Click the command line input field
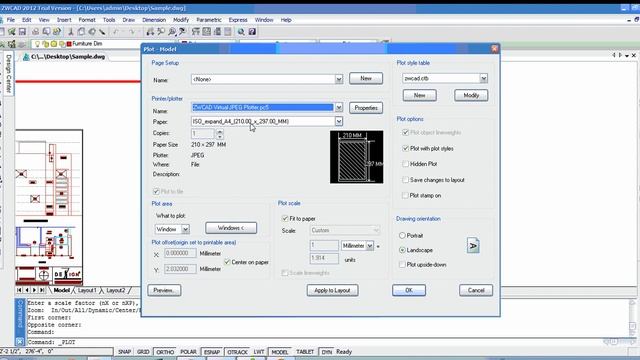Viewport: 640px width, 360px height. (x=327, y=342)
